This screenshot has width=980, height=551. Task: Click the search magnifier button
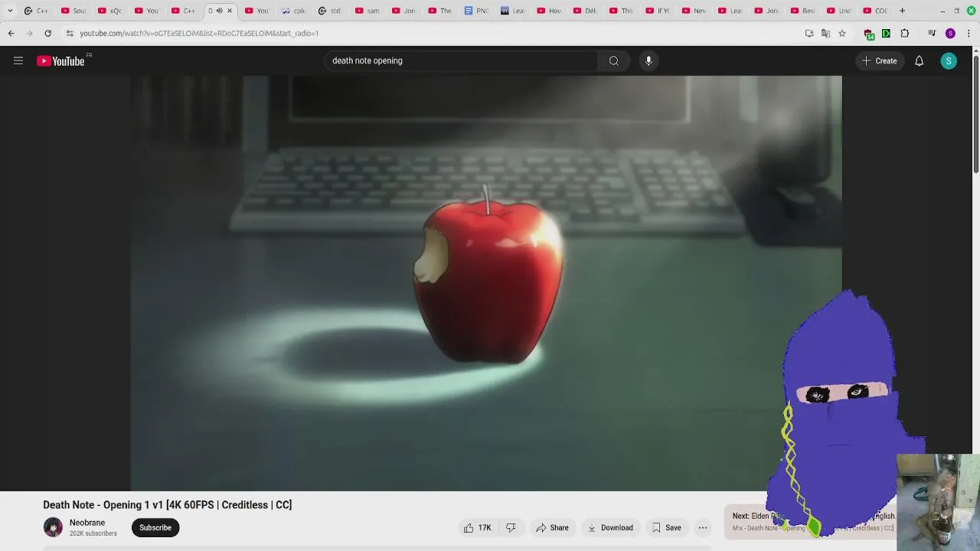tap(614, 61)
